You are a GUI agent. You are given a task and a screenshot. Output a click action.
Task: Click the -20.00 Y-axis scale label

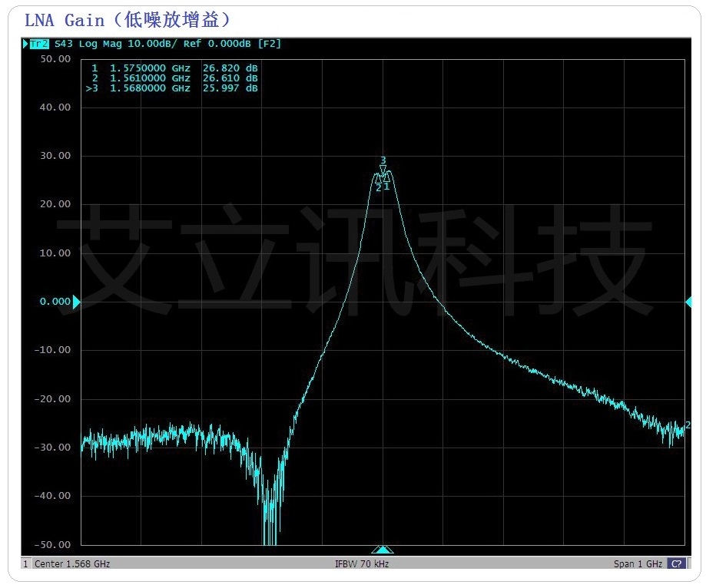point(53,399)
